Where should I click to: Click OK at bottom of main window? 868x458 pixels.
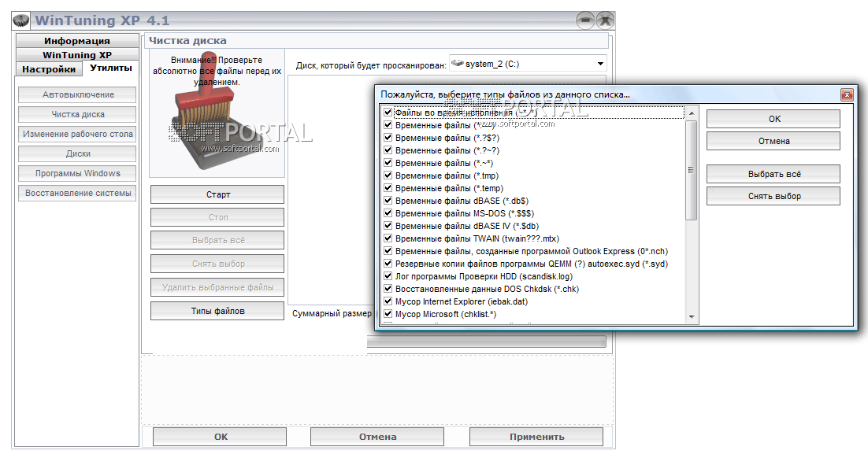[220, 437]
